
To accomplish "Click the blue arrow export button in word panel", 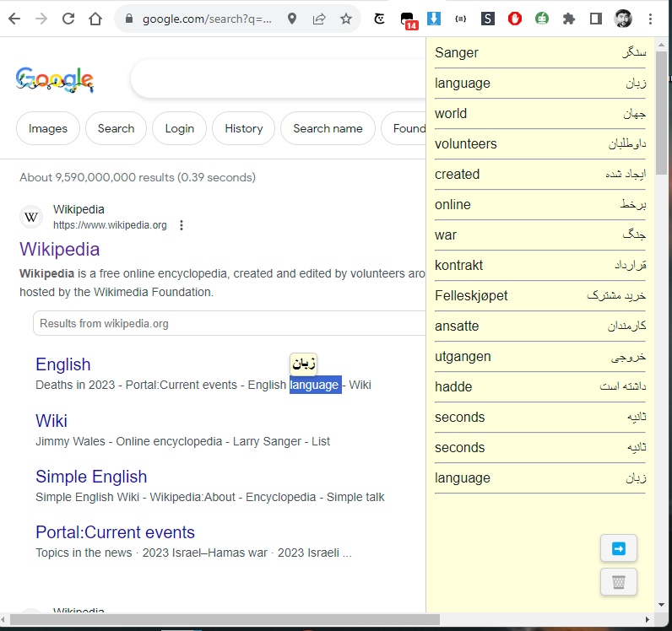I will point(619,548).
